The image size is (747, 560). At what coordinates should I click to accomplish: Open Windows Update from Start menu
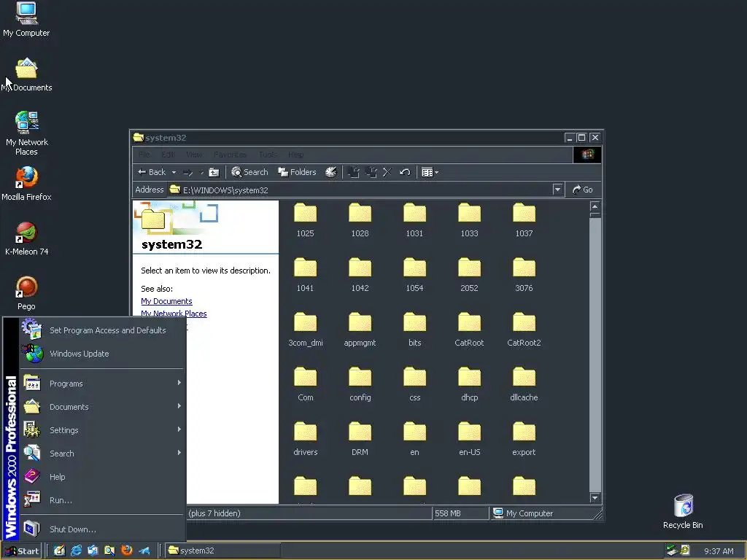102,354
